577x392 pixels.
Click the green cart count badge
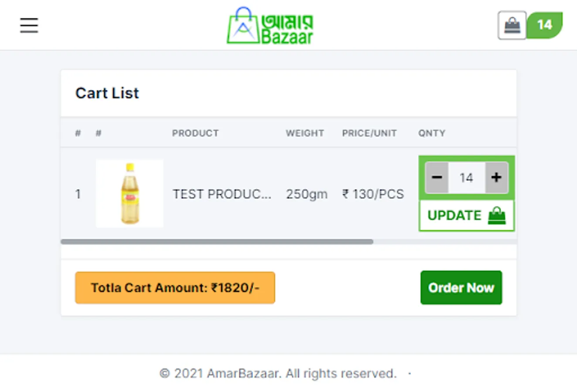tap(544, 25)
